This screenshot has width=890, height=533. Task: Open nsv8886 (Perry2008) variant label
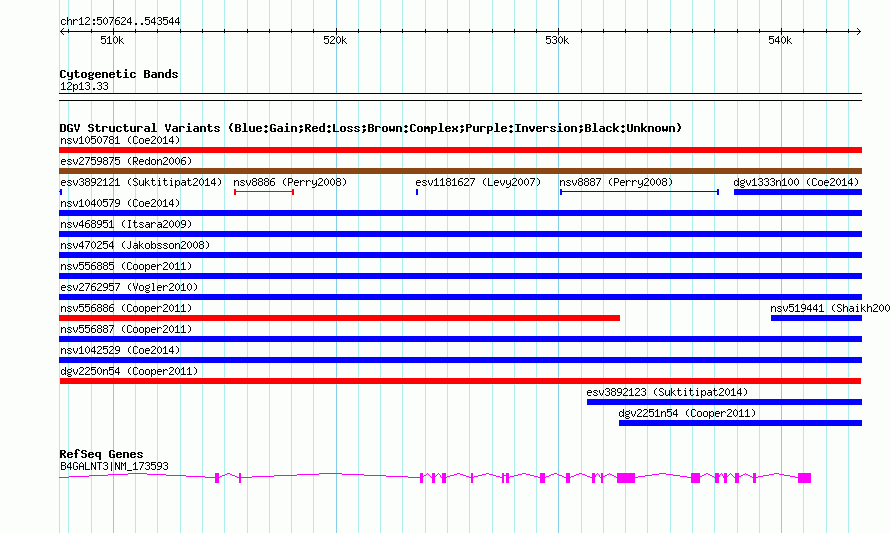coord(290,182)
